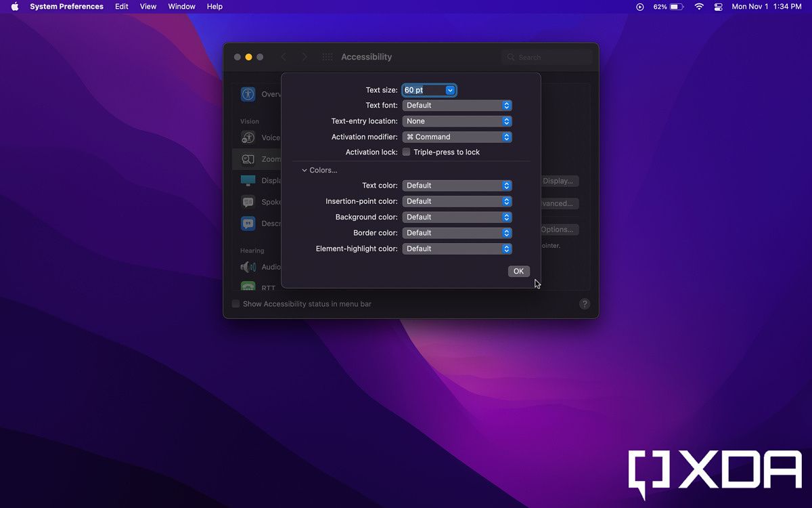Viewport: 812px width, 508px height.
Task: Open Control Center from menu bar
Action: pyautogui.click(x=718, y=7)
